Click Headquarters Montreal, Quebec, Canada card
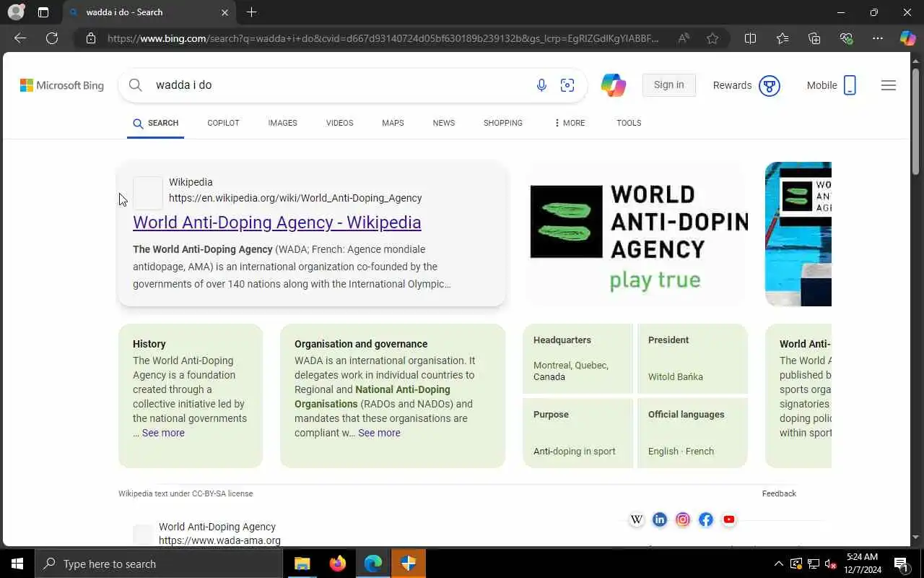The width and height of the screenshot is (924, 578). pyautogui.click(x=577, y=358)
